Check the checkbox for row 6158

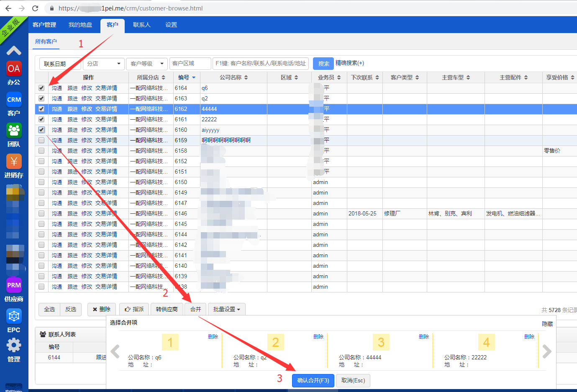41,151
